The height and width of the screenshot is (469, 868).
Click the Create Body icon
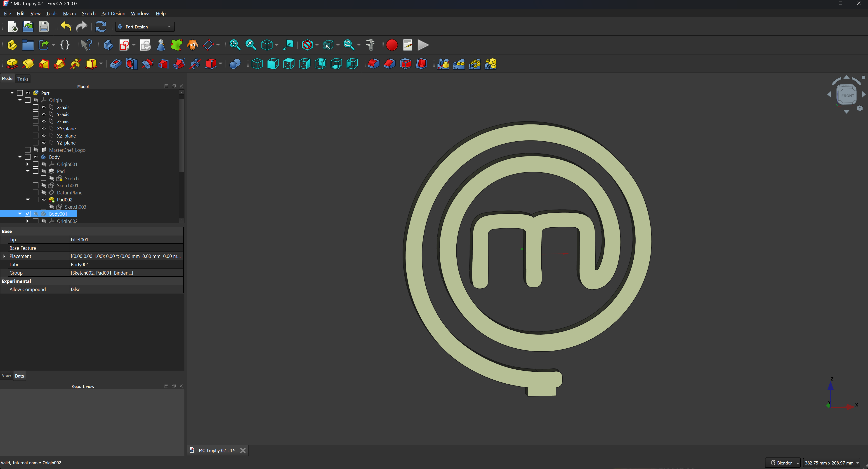tap(108, 45)
